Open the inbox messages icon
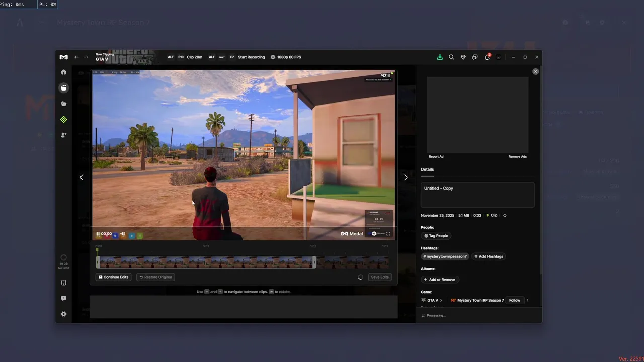Screen dimensions: 644x362 point(499,57)
